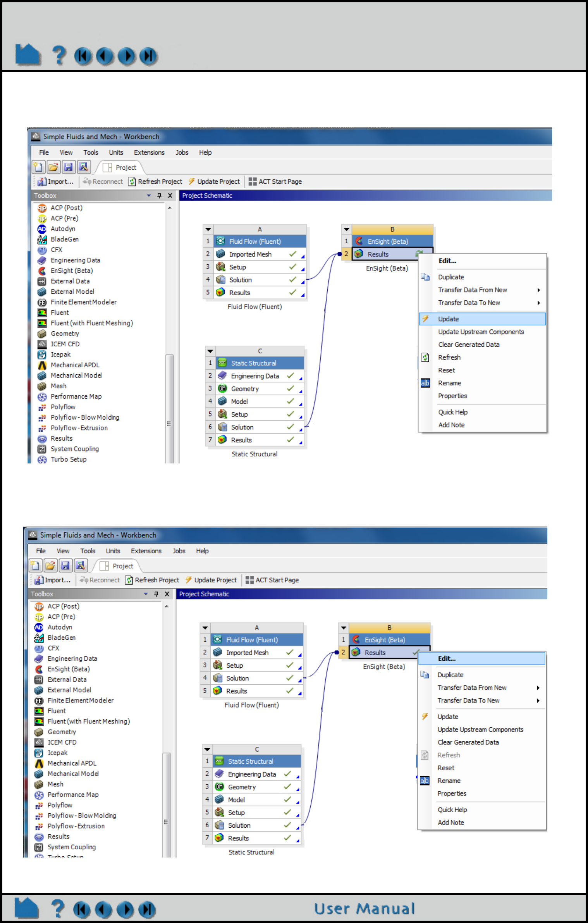
Task: Open system C dropdown arrow in the first screenshot
Action: [210, 351]
